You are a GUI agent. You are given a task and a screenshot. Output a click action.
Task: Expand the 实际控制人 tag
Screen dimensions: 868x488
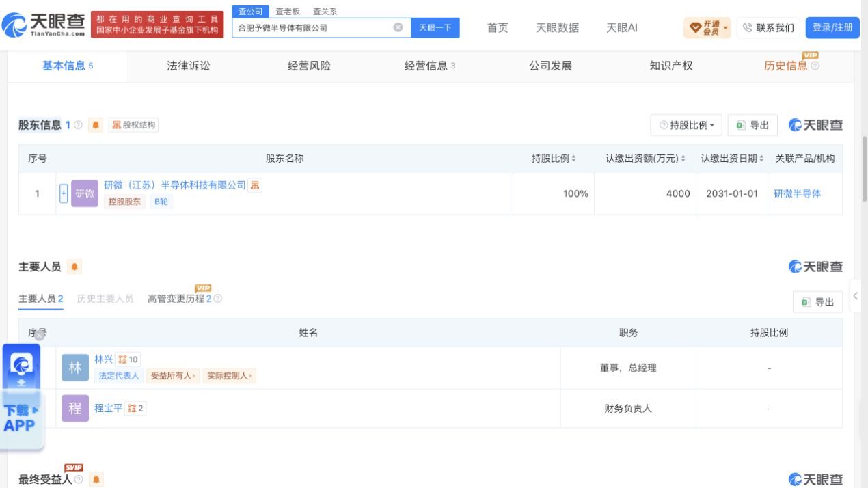(229, 375)
